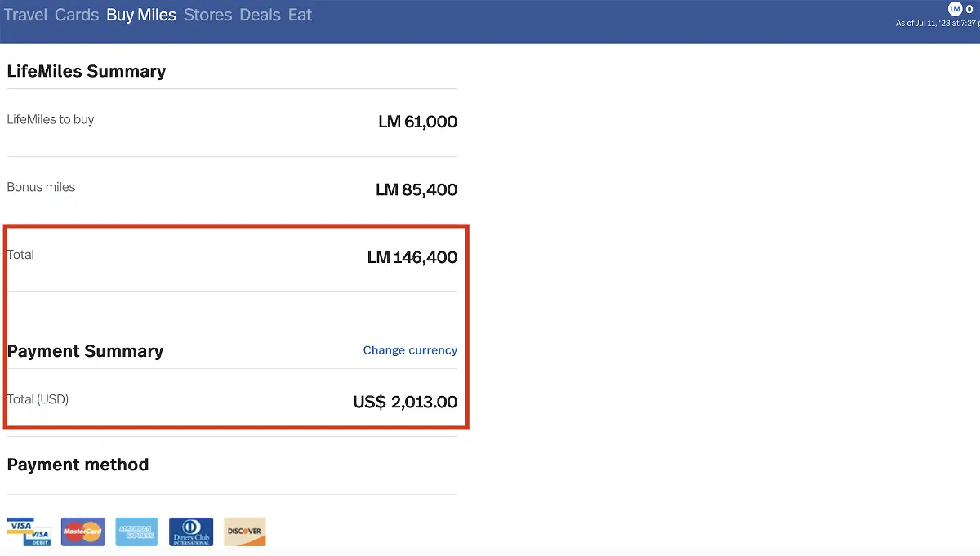Open the Deals menu
980x556 pixels.
260,15
